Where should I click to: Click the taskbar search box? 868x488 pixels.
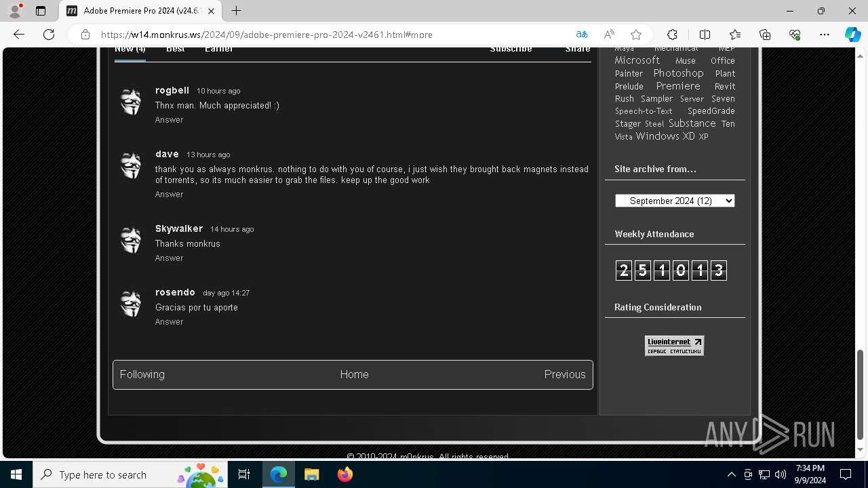(x=130, y=474)
